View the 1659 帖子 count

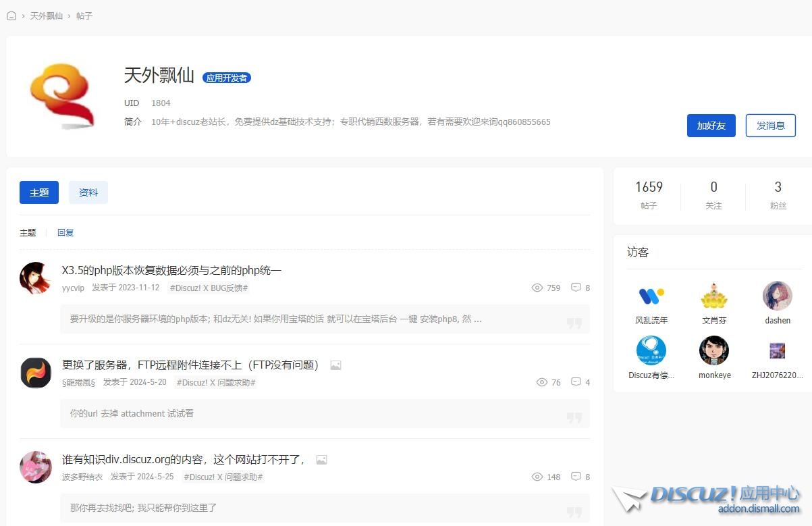649,194
